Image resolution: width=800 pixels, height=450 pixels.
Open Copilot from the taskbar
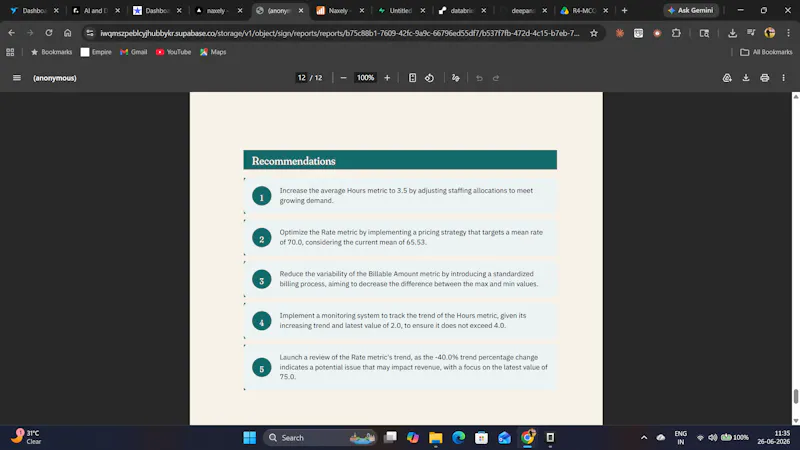(x=413, y=438)
